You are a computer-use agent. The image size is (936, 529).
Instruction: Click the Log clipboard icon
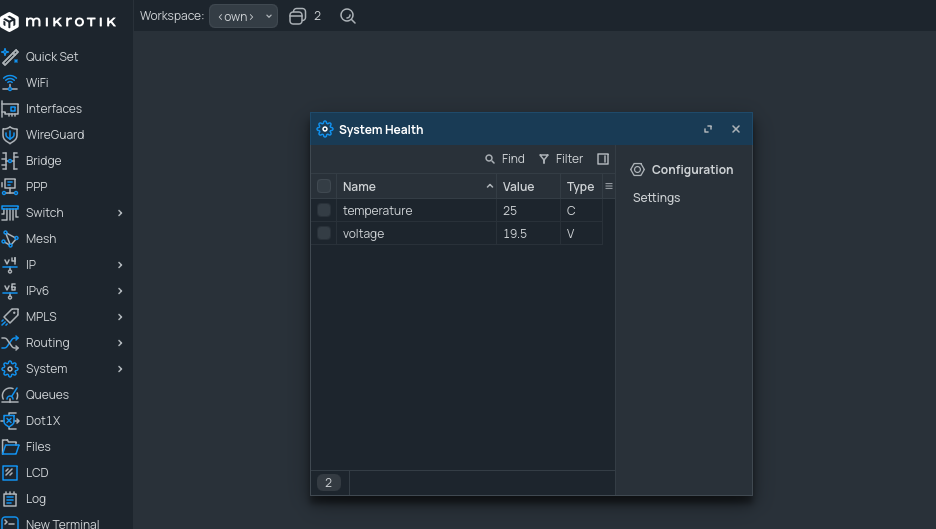point(10,499)
